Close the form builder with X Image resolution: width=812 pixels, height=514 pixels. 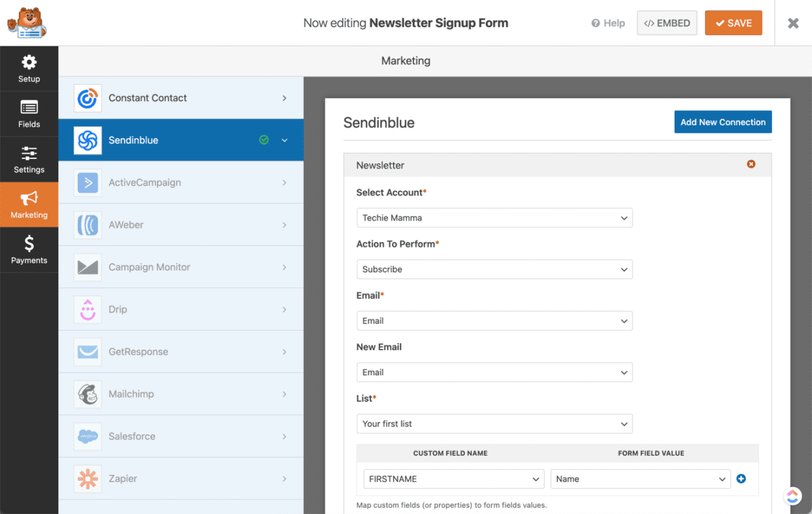[793, 23]
